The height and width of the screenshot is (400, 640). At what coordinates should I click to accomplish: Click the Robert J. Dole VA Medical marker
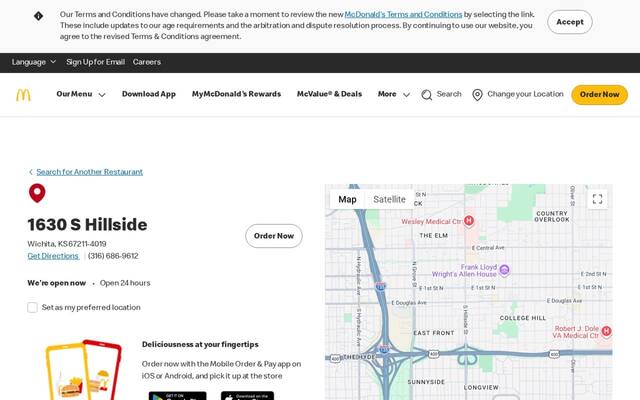606,331
